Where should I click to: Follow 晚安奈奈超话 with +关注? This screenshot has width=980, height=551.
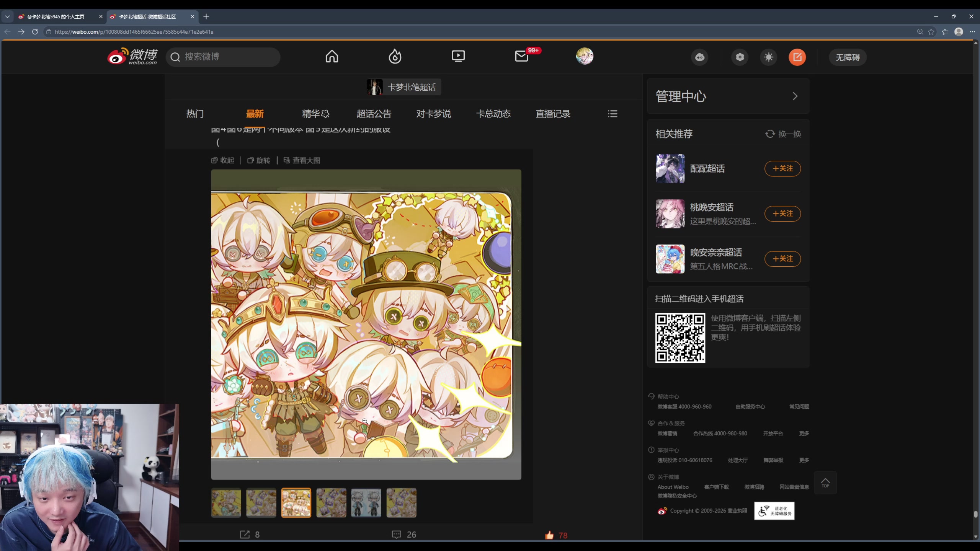[x=782, y=259]
